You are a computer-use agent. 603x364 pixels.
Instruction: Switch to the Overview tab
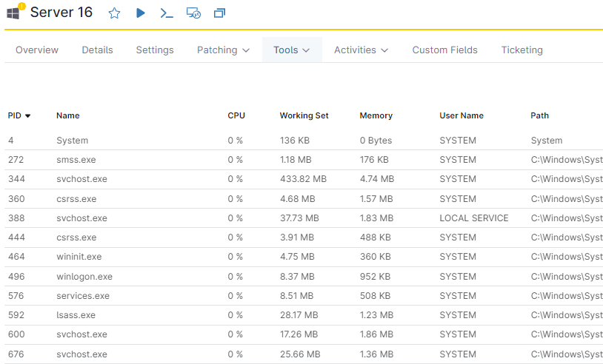click(37, 50)
